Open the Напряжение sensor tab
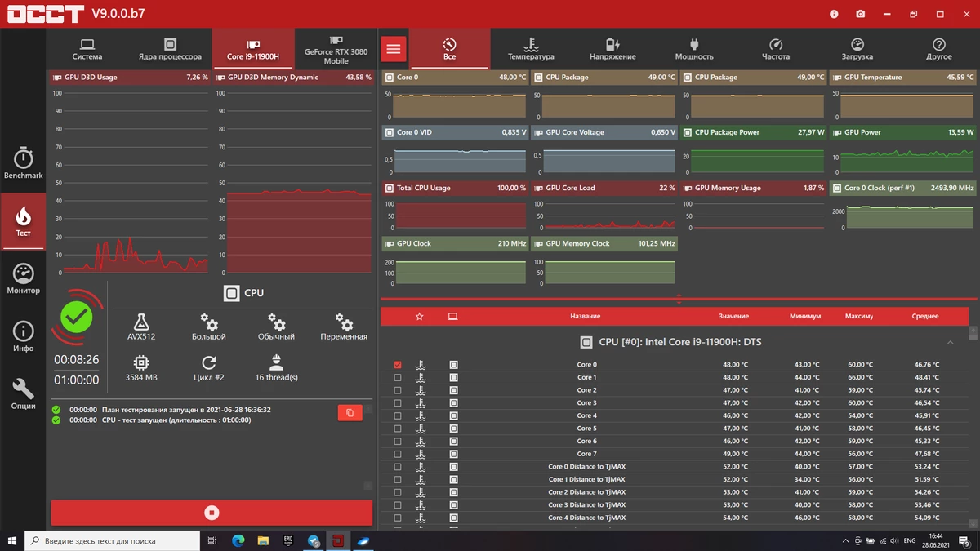 pyautogui.click(x=612, y=49)
